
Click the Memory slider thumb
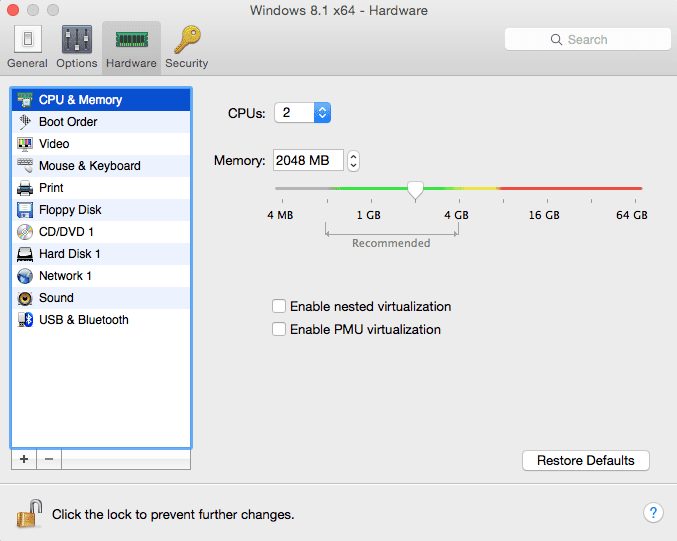point(415,190)
